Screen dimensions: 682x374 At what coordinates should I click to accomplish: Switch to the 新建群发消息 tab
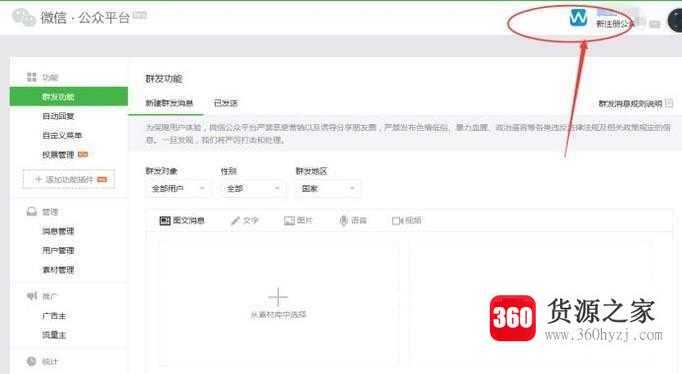click(169, 103)
